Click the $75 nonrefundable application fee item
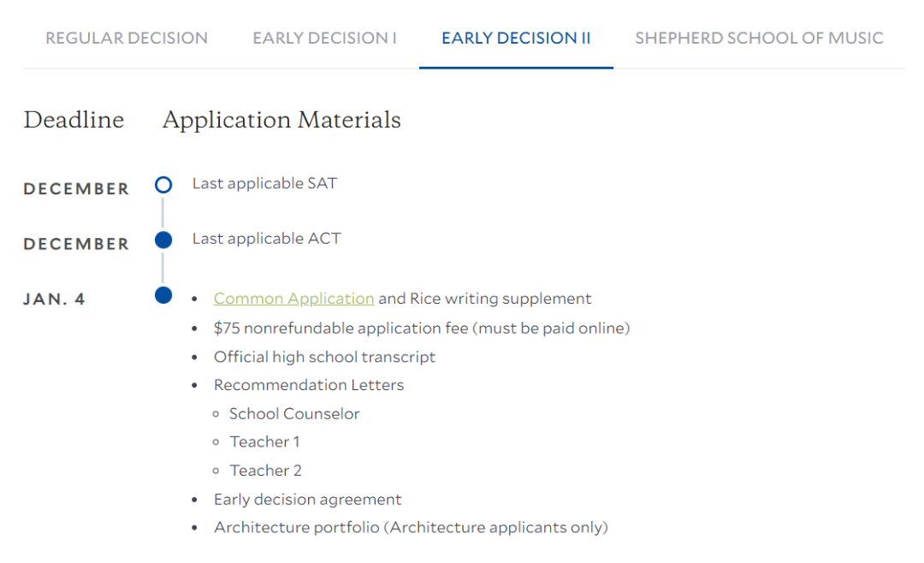This screenshot has height=563, width=924. [x=421, y=328]
